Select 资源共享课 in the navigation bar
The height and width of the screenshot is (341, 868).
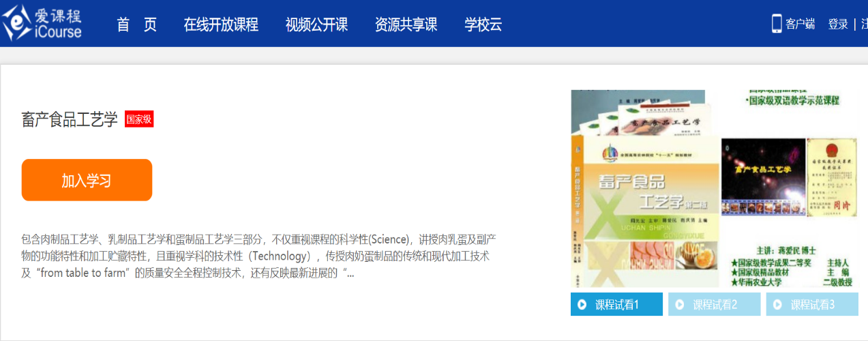click(406, 25)
